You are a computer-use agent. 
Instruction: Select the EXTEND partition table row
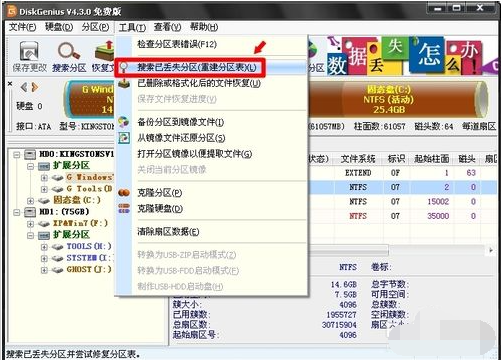coord(403,173)
